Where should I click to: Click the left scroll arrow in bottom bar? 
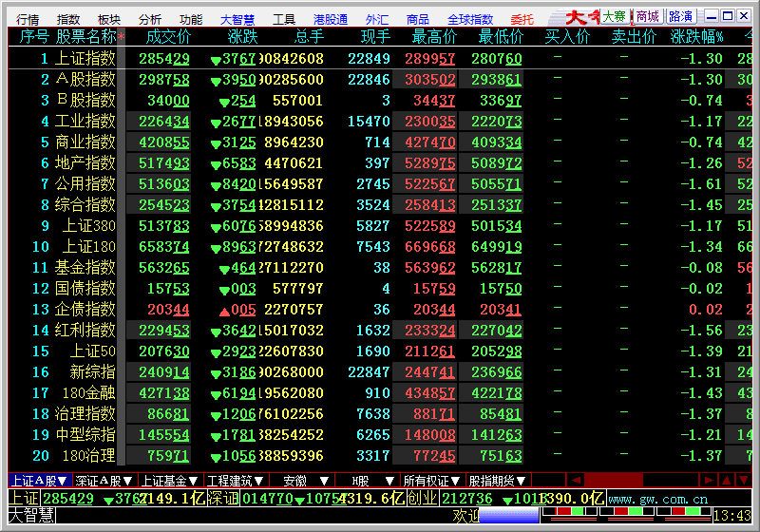point(576,480)
